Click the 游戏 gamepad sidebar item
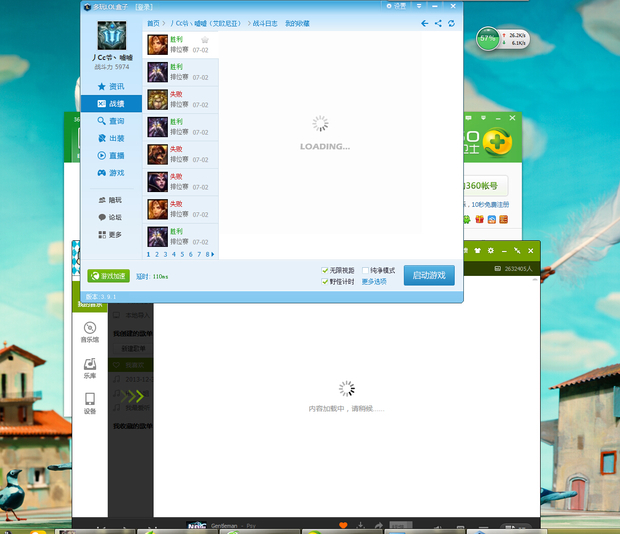The image size is (620, 534). 111,173
